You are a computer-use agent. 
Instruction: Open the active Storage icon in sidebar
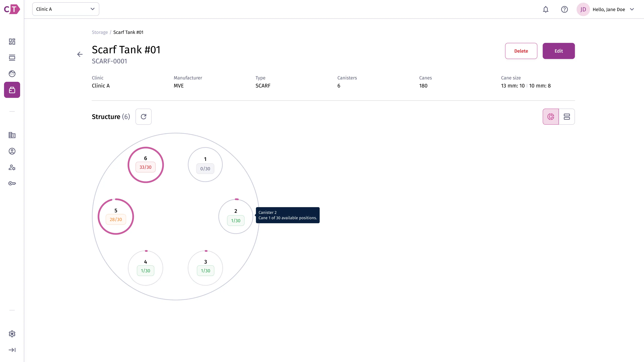click(x=12, y=90)
